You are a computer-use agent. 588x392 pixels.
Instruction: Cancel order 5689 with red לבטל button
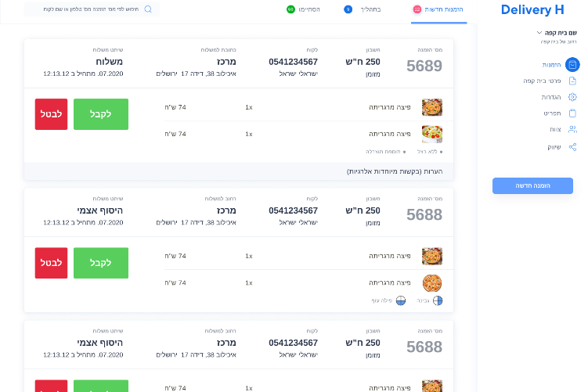click(x=52, y=114)
